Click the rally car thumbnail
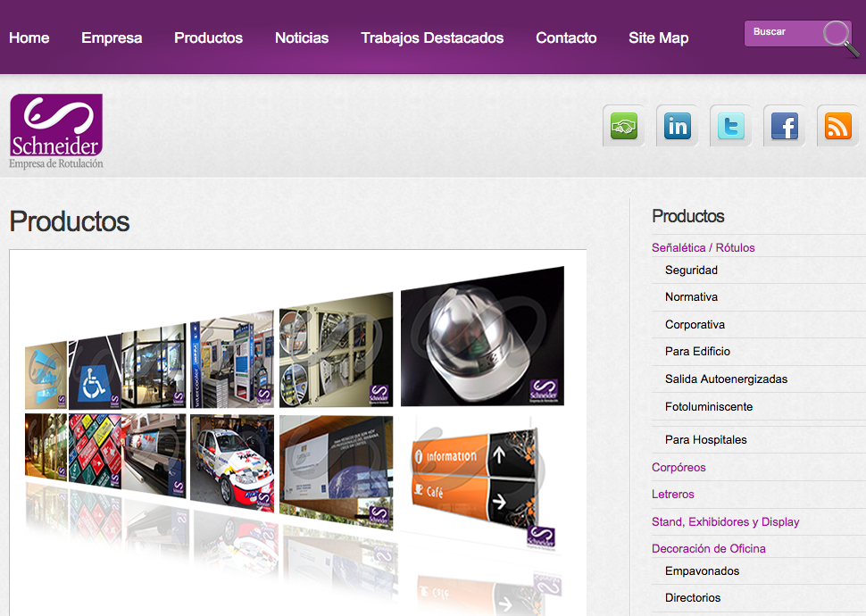866x616 pixels. point(232,463)
